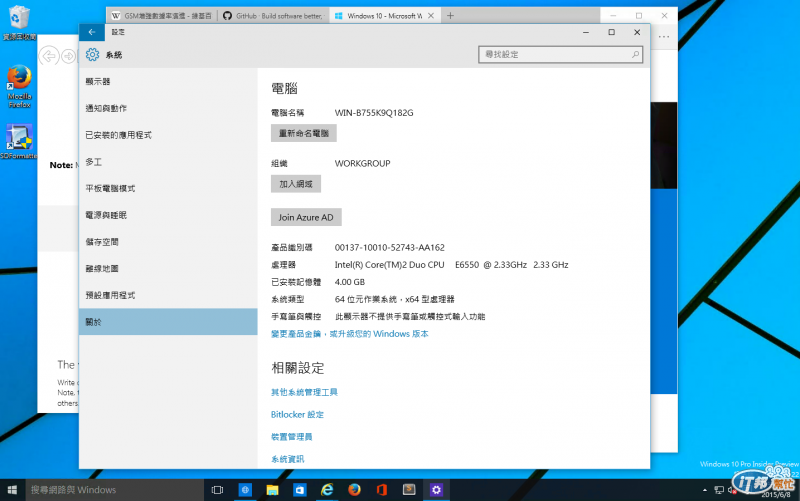Select 預設應用程式 in the sidebar
800x501 pixels.
pos(168,295)
